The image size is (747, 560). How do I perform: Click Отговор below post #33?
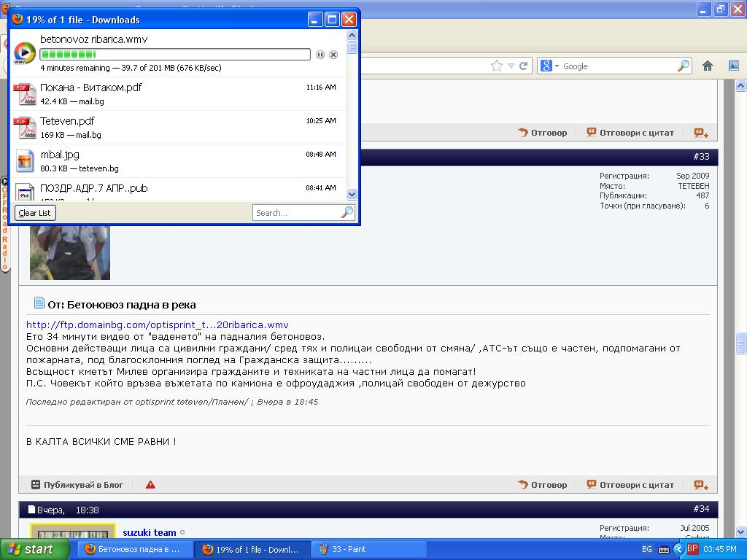coord(543,485)
